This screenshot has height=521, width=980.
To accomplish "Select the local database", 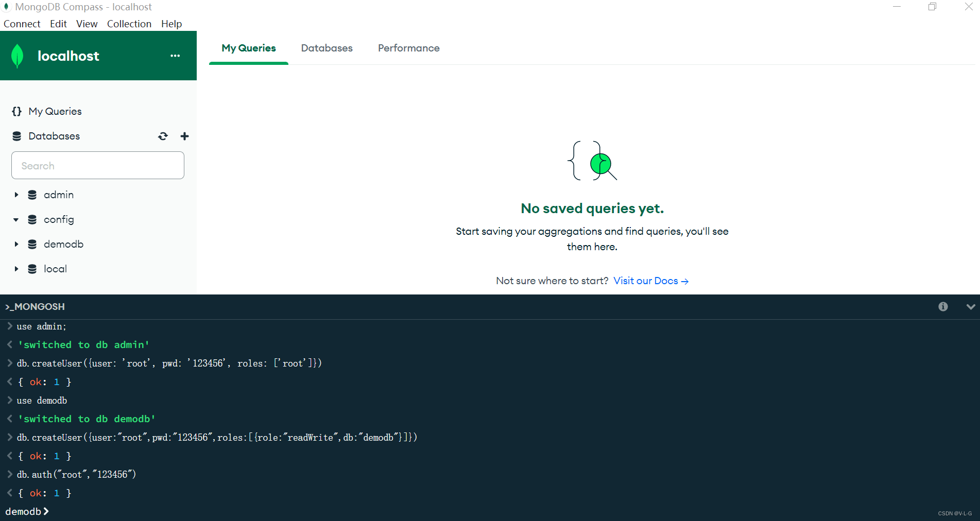I will tap(55, 269).
